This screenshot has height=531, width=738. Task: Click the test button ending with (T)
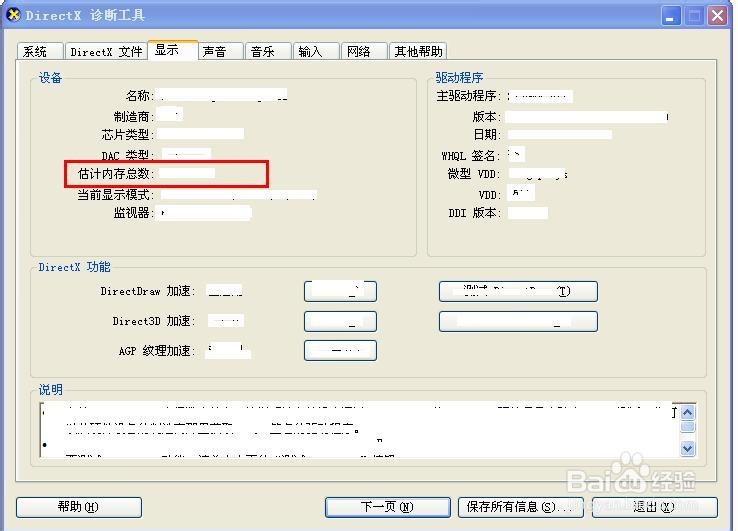click(x=518, y=291)
